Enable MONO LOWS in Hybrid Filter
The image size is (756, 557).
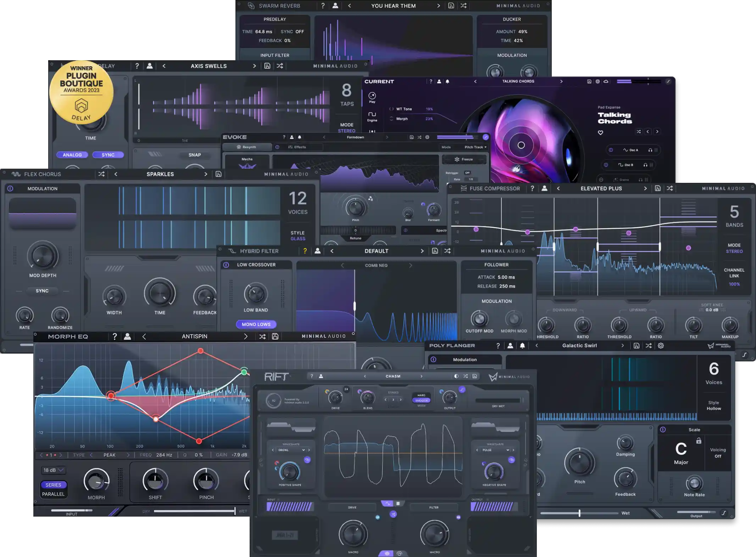click(256, 324)
